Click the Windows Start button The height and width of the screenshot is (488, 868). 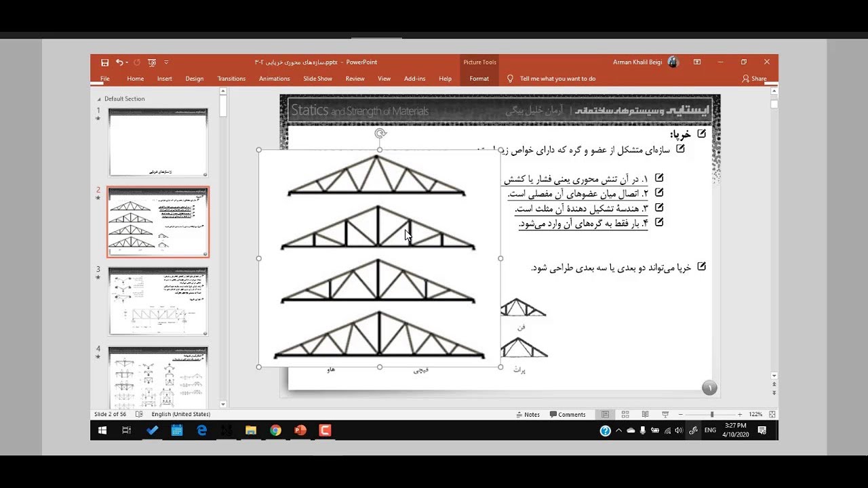coord(103,430)
